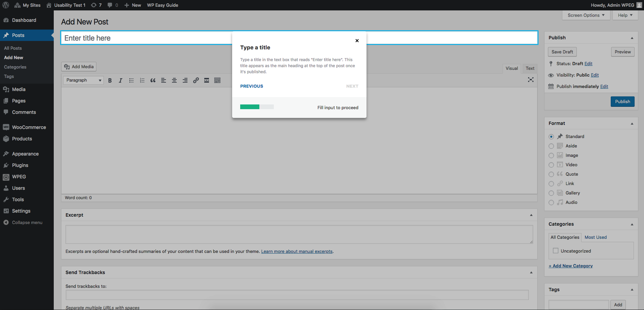Click the Add Media button
Screen dimensions: 644x310
tap(79, 67)
